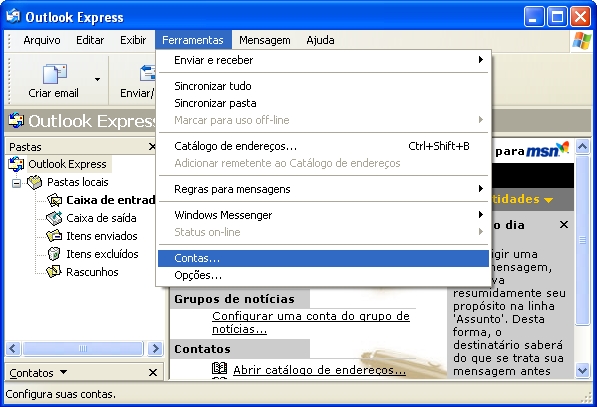Select Caixa de saída folder label

coord(101,218)
